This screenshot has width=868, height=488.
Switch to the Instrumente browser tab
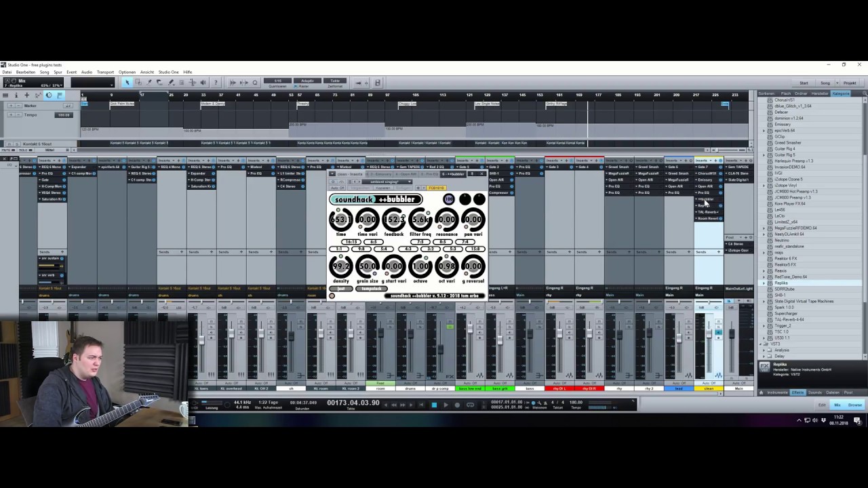tap(778, 392)
